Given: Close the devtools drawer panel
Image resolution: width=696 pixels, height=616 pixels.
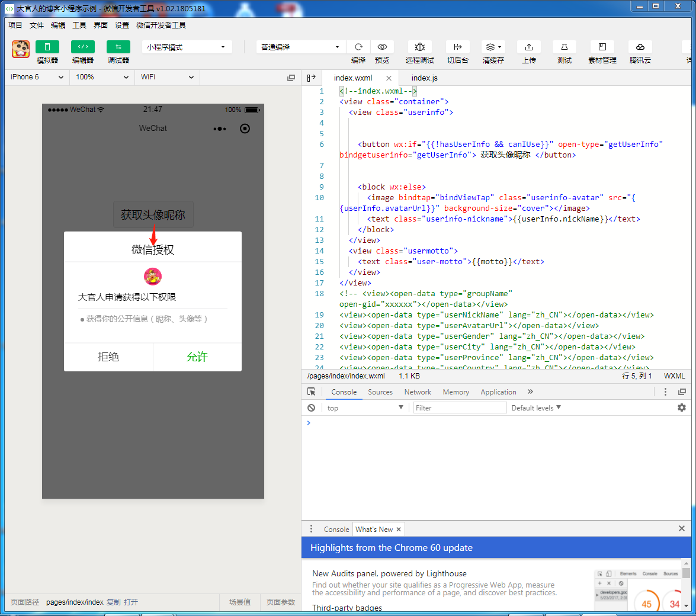Looking at the screenshot, I should pyautogui.click(x=681, y=528).
